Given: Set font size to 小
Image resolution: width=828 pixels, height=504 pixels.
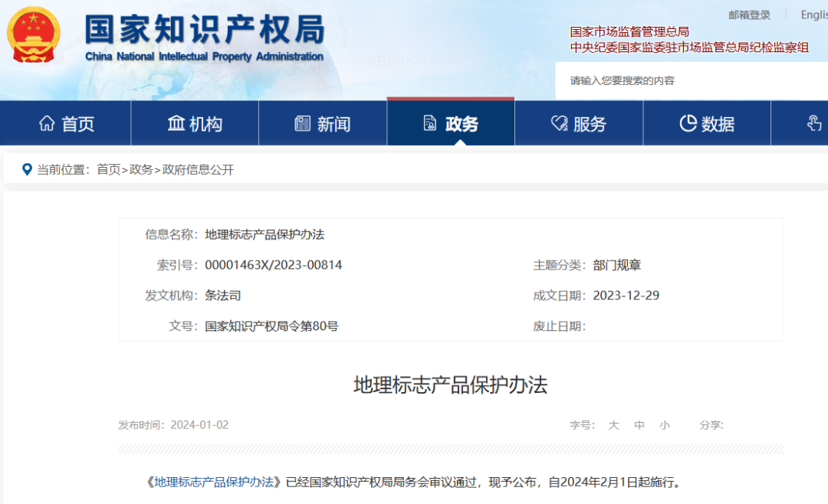Looking at the screenshot, I should coord(665,425).
